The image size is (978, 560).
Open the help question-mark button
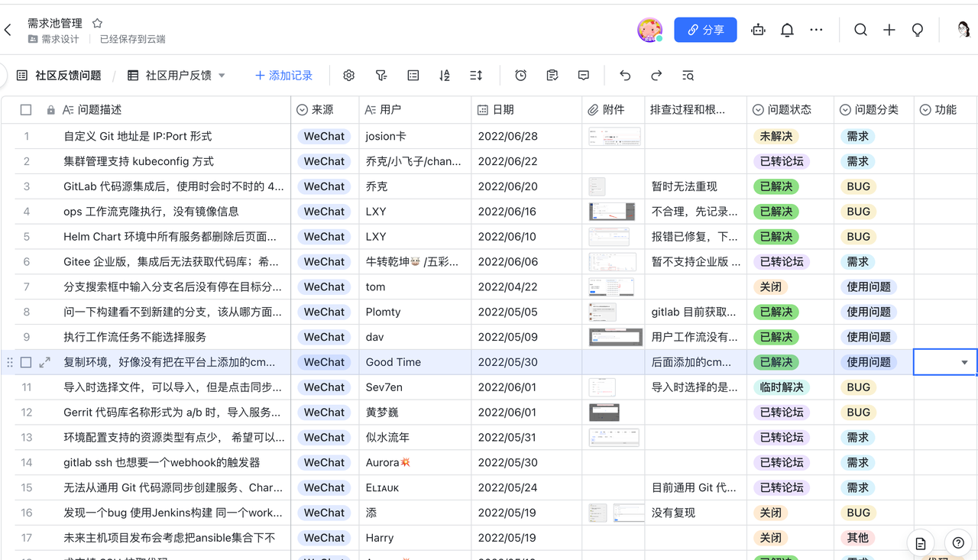pyautogui.click(x=959, y=543)
